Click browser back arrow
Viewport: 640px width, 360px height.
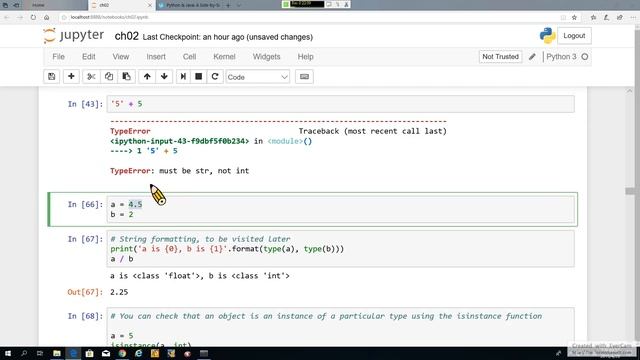[7, 17]
